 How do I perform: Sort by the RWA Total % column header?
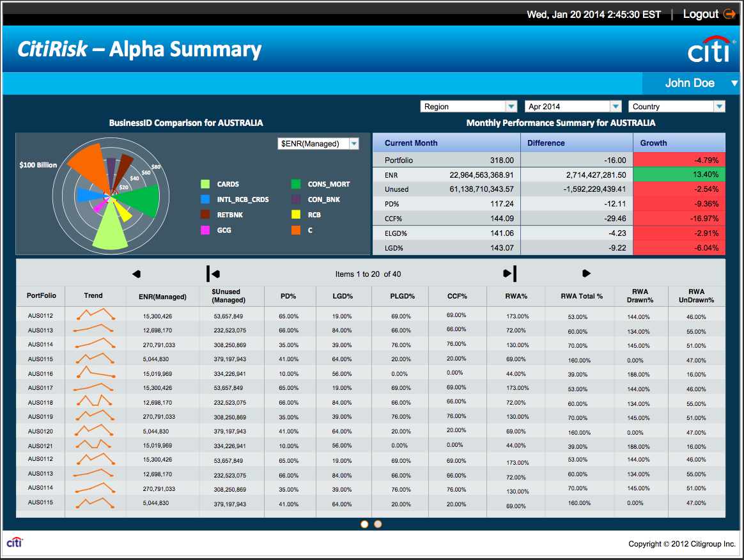(581, 296)
